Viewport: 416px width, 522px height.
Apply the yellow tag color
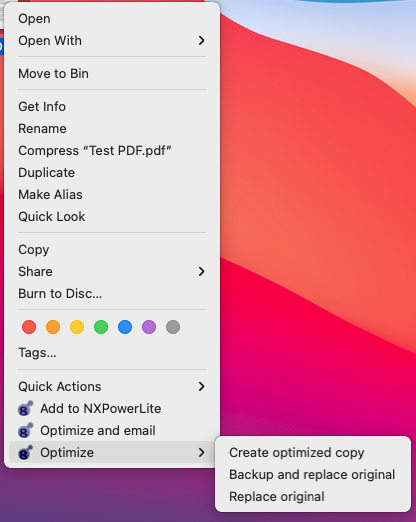pos(77,327)
